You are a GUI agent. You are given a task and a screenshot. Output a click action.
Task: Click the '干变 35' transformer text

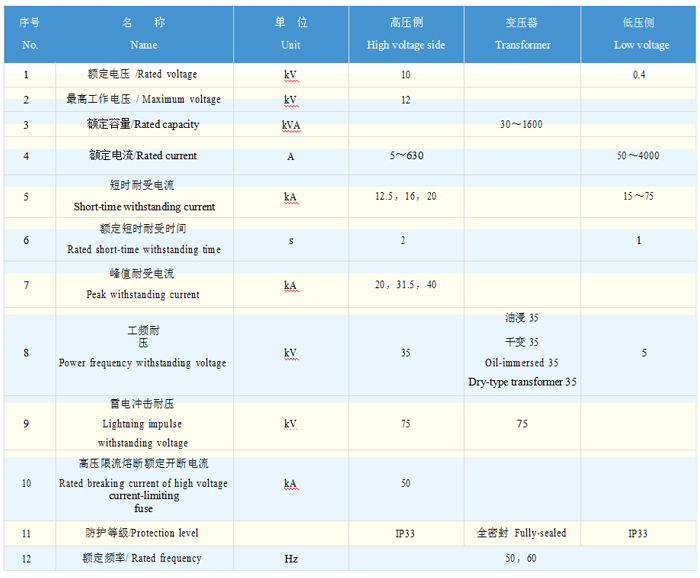coord(522,342)
